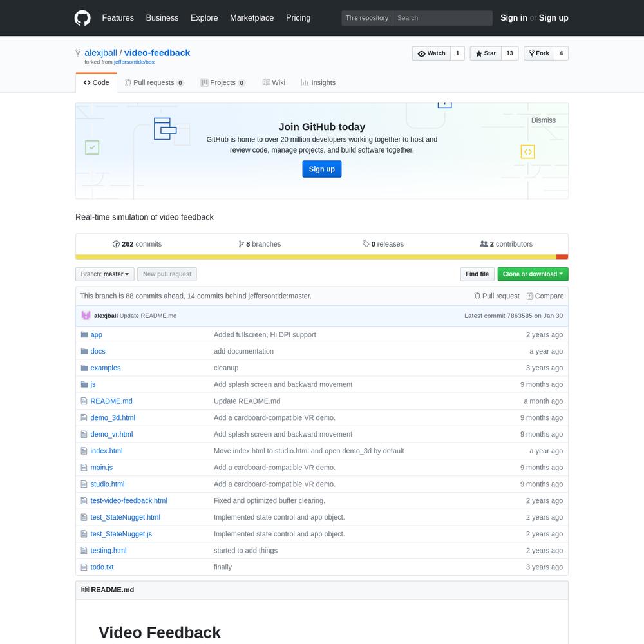Click the test-video-feedback.html file icon
The height and width of the screenshot is (644, 644).
pos(84,500)
